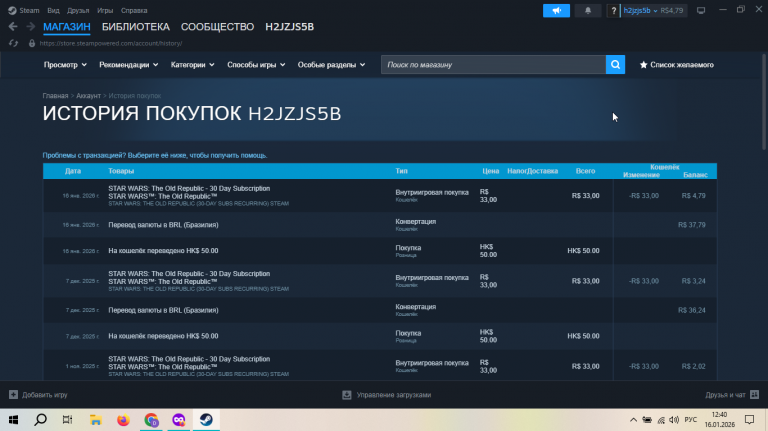Open Список желаемого wishlist
The width and height of the screenshot is (768, 431).
point(676,65)
